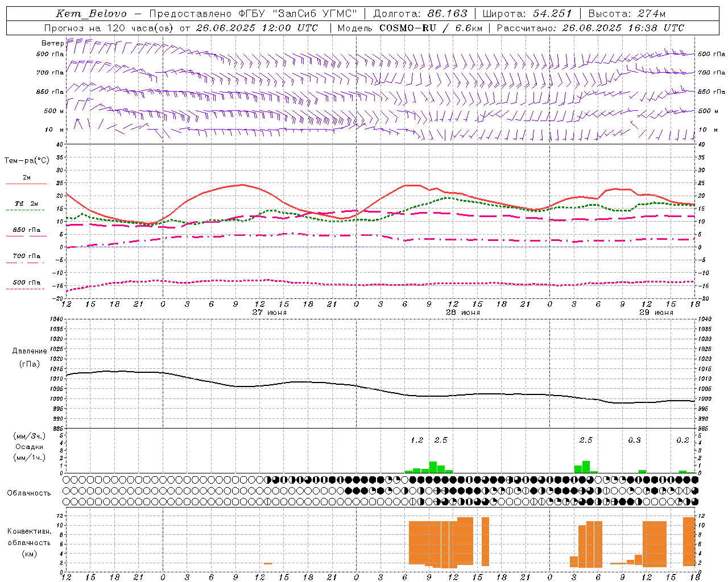Click the Ветер wind panel label
This screenshot has width=728, height=582.
(52, 43)
